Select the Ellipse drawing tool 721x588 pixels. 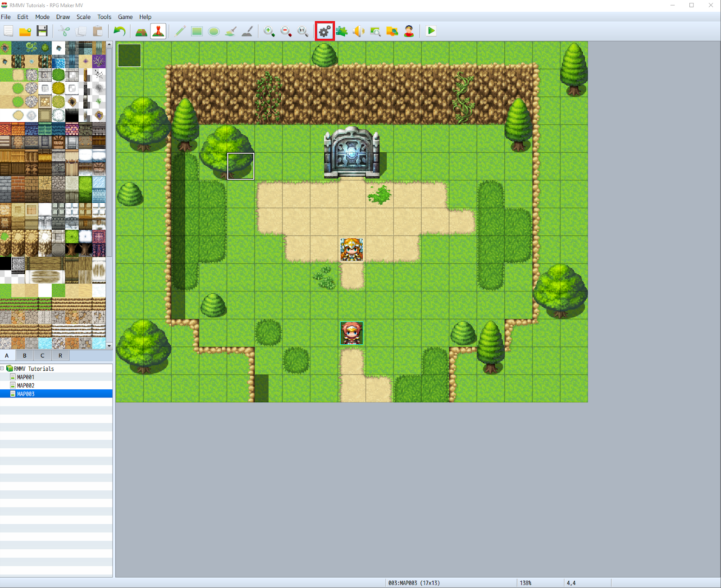point(214,31)
